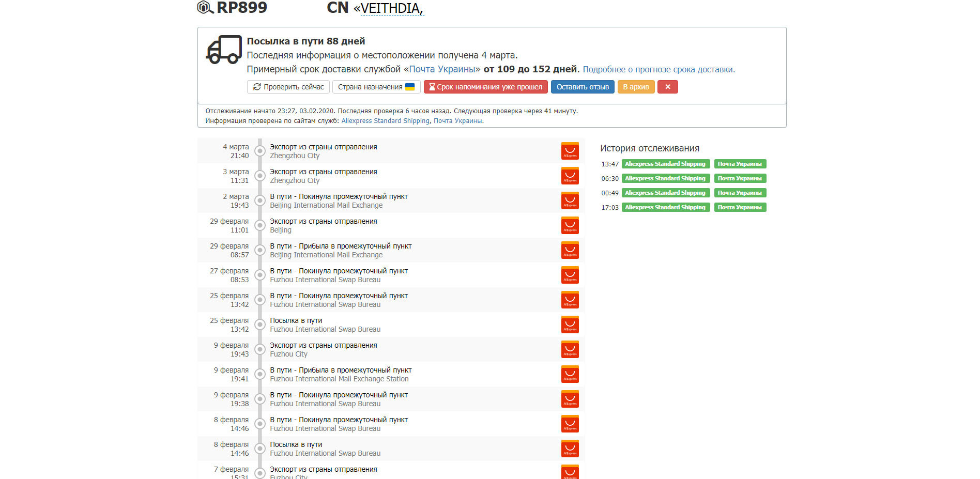Click the Оставить отзыв button

coord(583,87)
